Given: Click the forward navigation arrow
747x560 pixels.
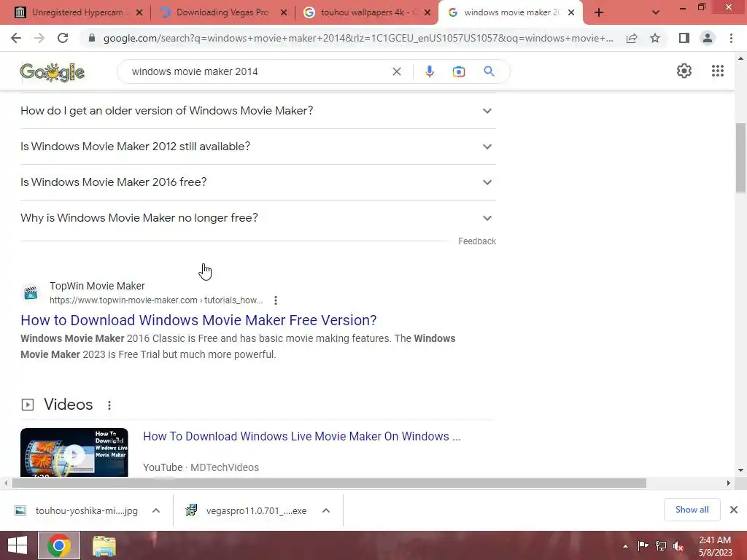Looking at the screenshot, I should (39, 38).
